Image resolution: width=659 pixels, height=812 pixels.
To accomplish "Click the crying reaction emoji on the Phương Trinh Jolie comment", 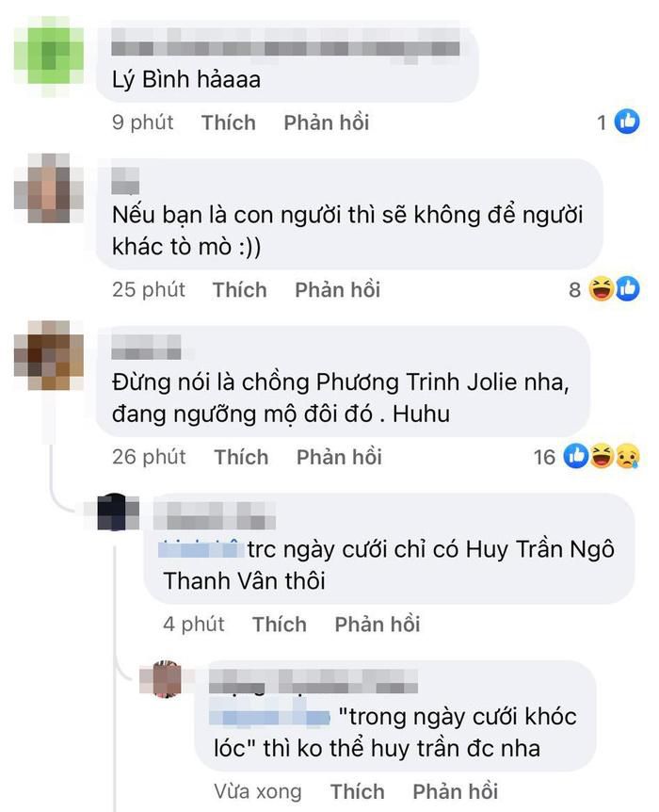I will [x=627, y=456].
